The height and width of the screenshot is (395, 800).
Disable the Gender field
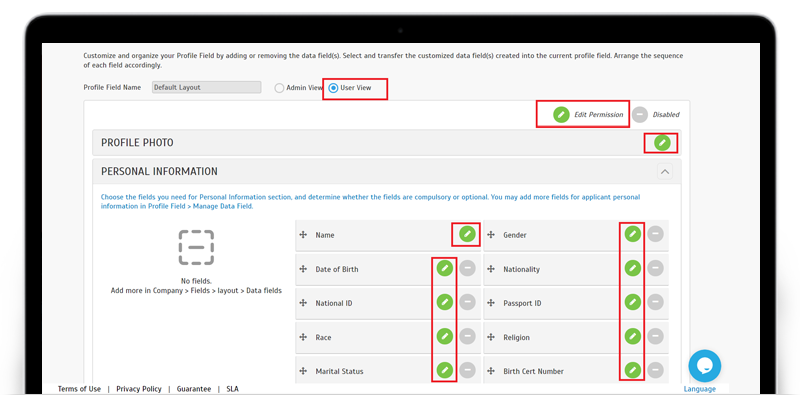(x=655, y=234)
